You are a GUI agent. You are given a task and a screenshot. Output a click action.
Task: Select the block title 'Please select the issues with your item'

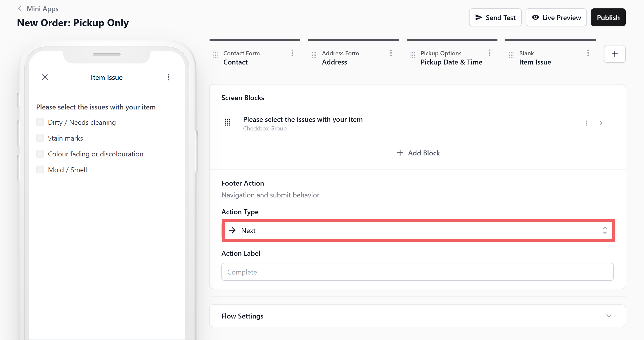(303, 120)
